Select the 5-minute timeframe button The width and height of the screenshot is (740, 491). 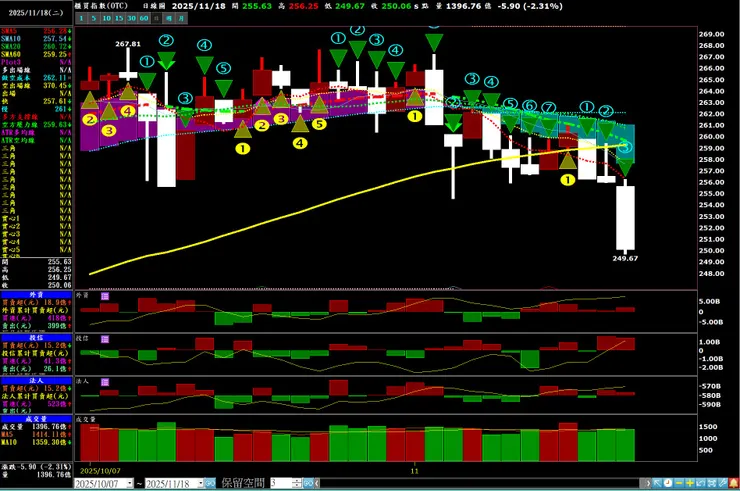(x=93, y=18)
